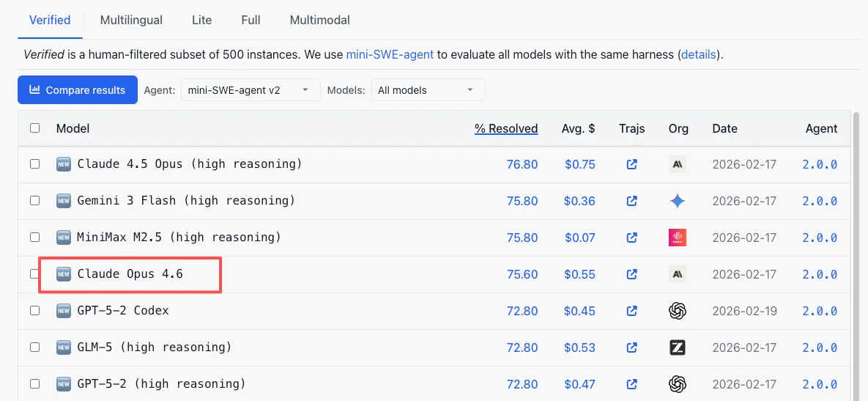Check the box for GLM-5 row
This screenshot has height=401, width=868.
(x=35, y=347)
